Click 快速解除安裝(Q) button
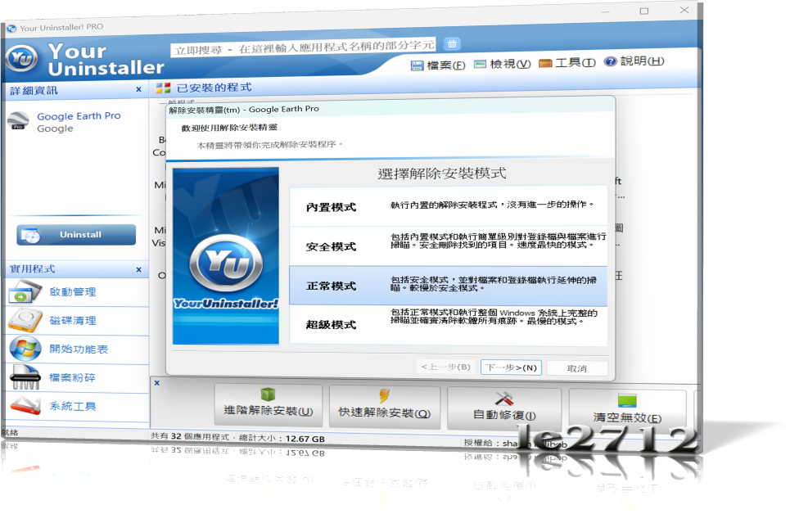Viewport: 790px width, 532px height. pos(385,408)
